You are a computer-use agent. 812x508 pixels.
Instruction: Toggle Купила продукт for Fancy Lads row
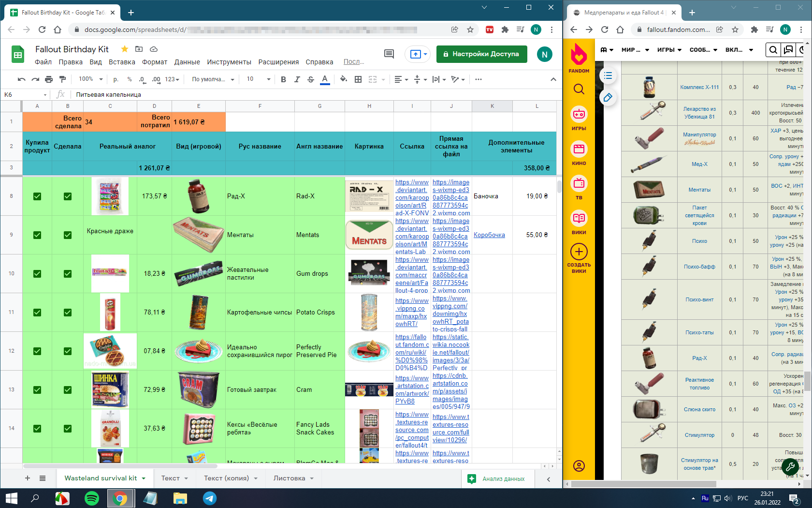[x=37, y=429]
